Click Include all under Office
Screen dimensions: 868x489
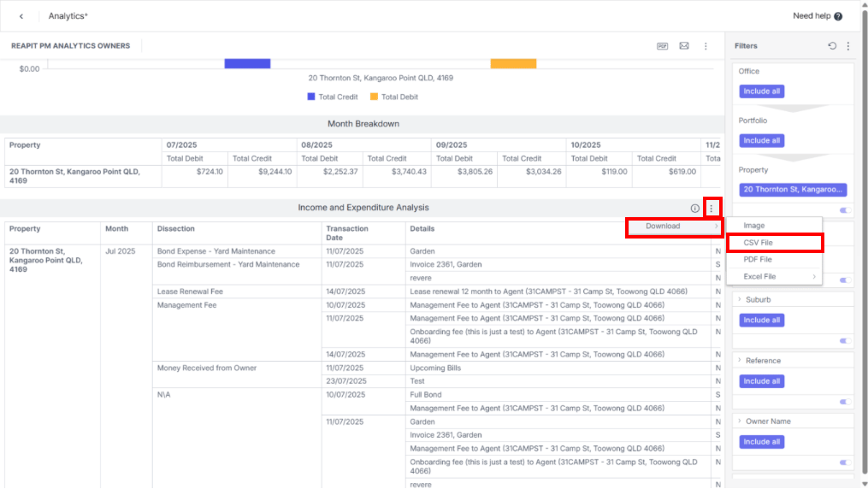pyautogui.click(x=762, y=91)
